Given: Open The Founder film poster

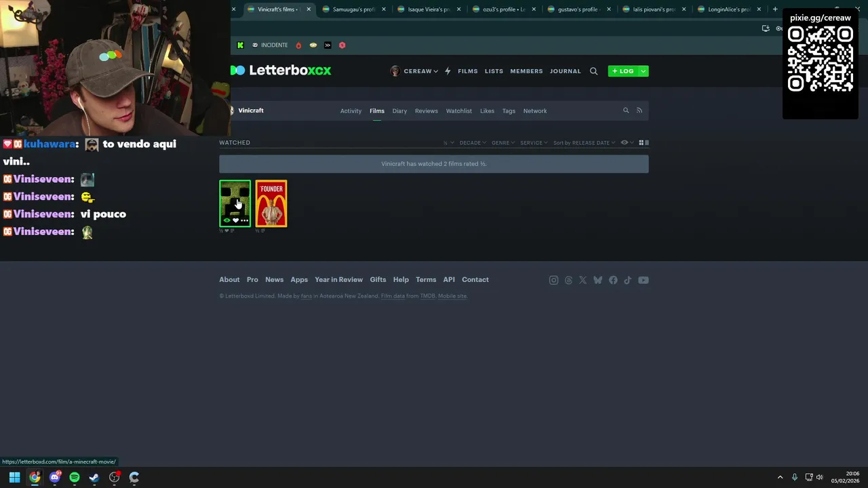Looking at the screenshot, I should 271,203.
